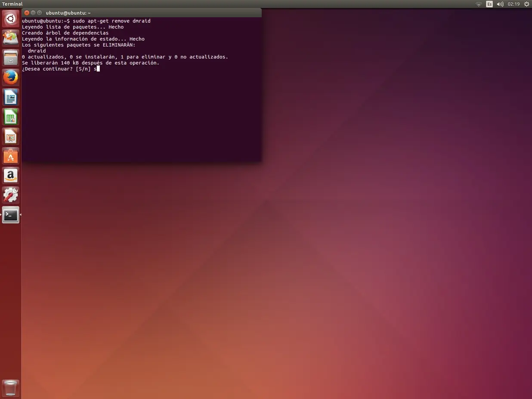Close the terminal window
This screenshot has width=532, height=399.
click(27, 13)
